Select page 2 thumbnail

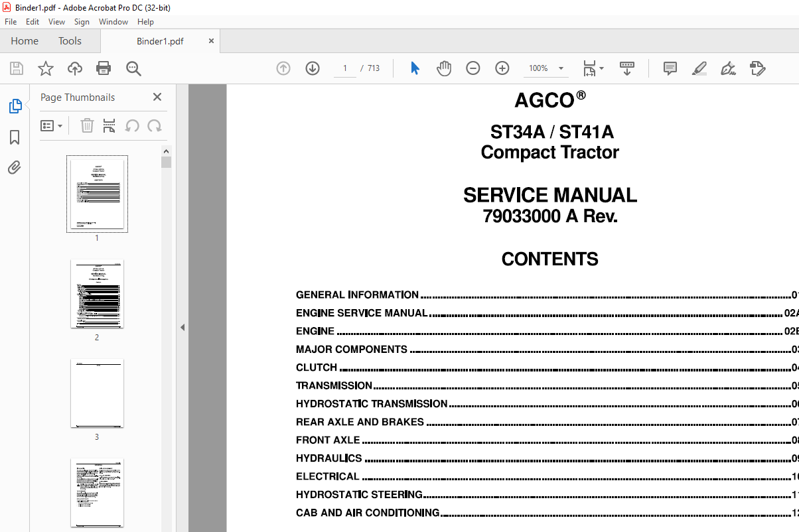(x=97, y=294)
